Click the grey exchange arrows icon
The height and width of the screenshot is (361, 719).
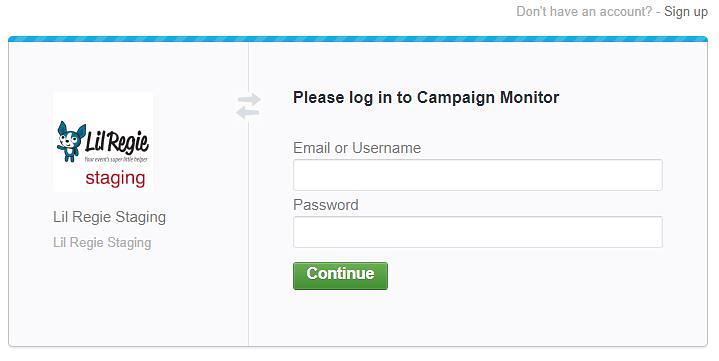(x=249, y=106)
